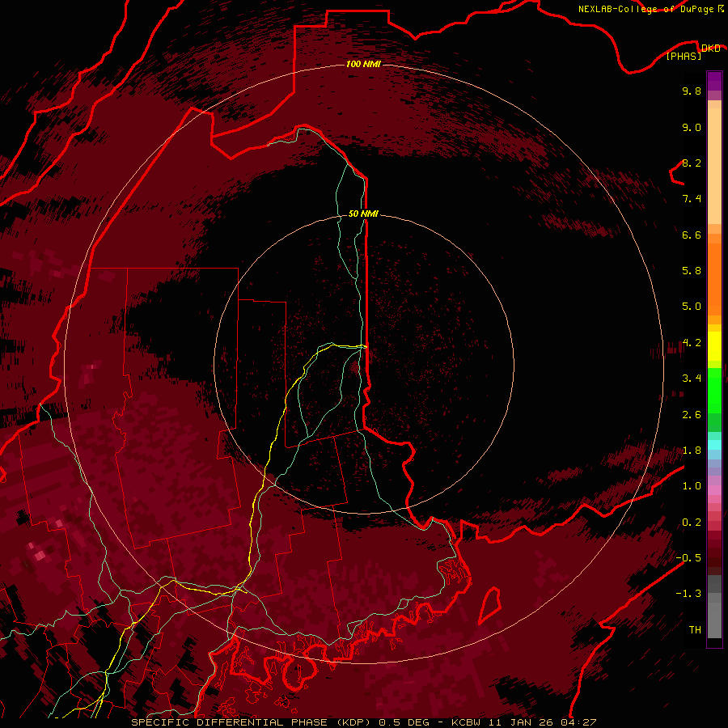Click the 50 NMI range ring label
The image size is (728, 728).
pyautogui.click(x=363, y=214)
